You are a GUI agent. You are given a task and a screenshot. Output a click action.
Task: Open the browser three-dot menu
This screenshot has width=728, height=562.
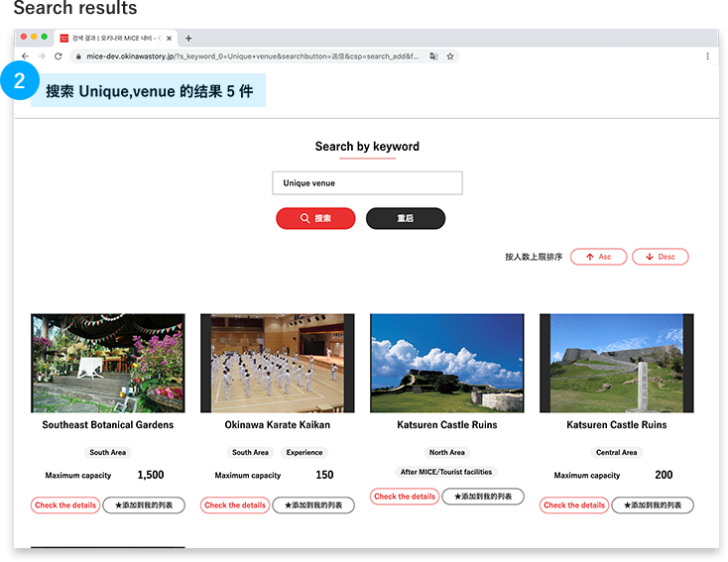click(707, 56)
